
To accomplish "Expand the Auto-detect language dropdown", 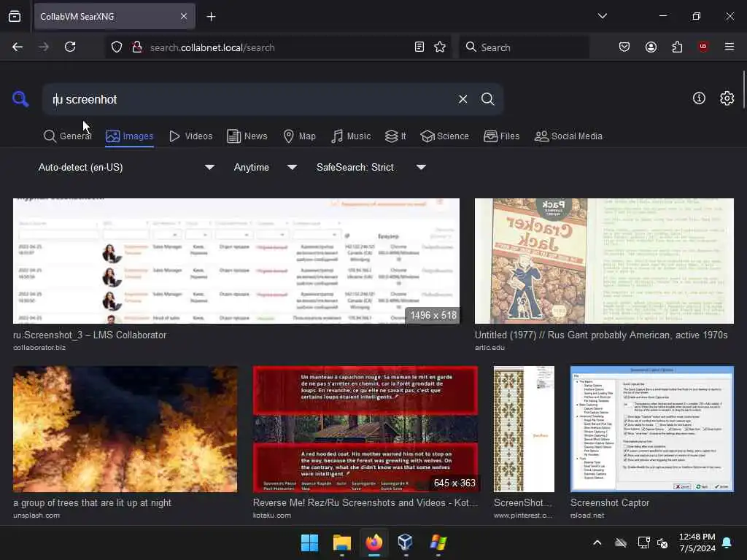I will [x=125, y=168].
